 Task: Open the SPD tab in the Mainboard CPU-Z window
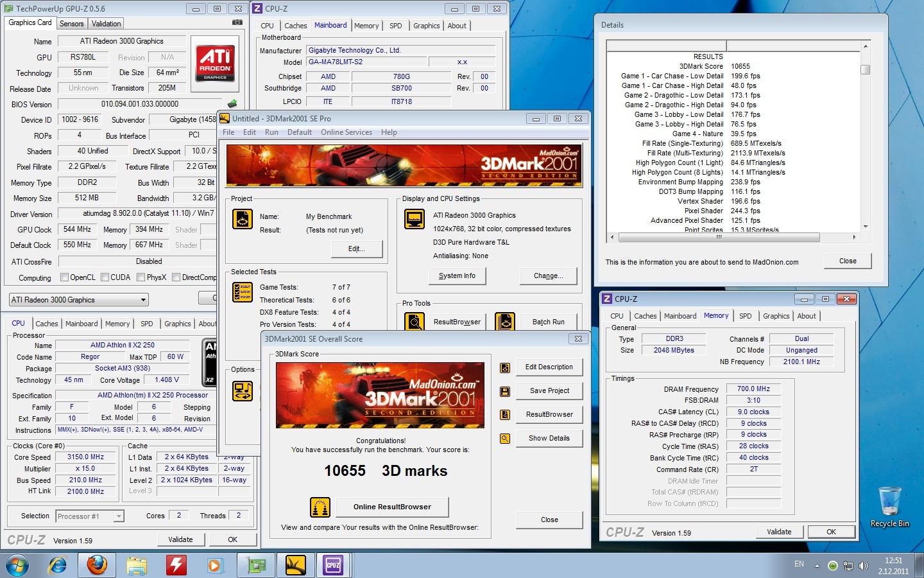[396, 26]
